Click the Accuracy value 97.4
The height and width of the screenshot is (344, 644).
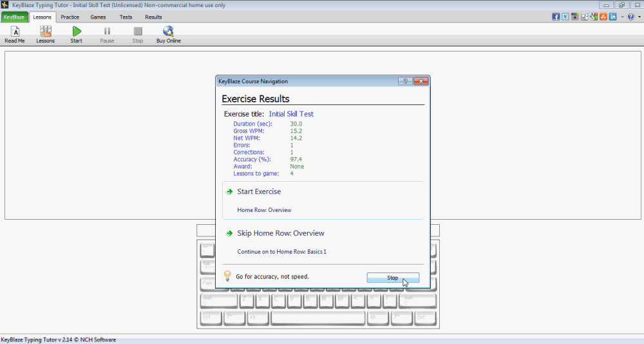[x=296, y=160]
